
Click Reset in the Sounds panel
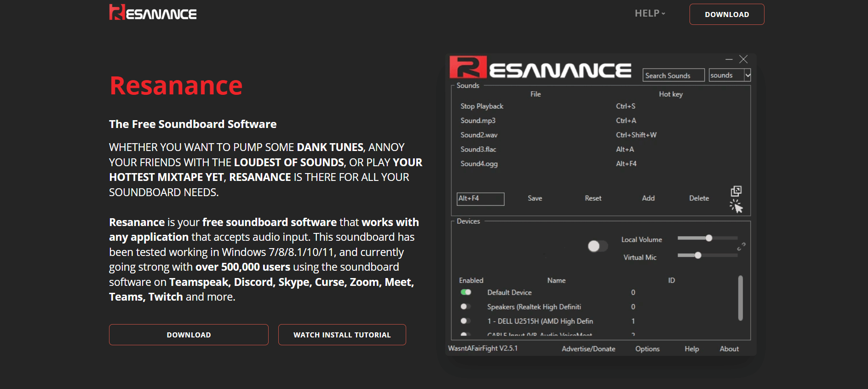tap(593, 198)
